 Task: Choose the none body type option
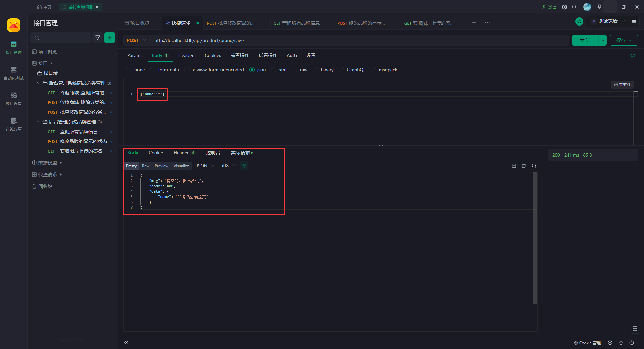(x=129, y=70)
